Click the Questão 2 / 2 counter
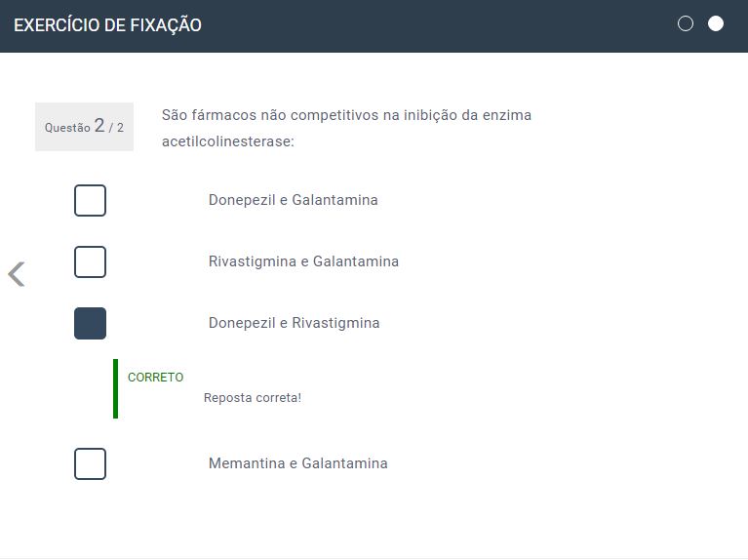Viewport: 748px width, 560px height. pyautogui.click(x=84, y=127)
